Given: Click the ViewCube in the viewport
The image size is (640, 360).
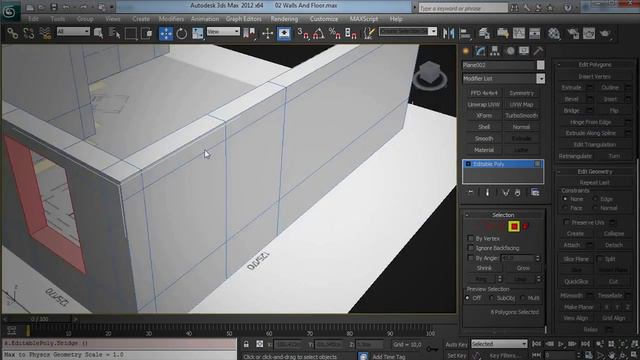Looking at the screenshot, I should pyautogui.click(x=429, y=76).
